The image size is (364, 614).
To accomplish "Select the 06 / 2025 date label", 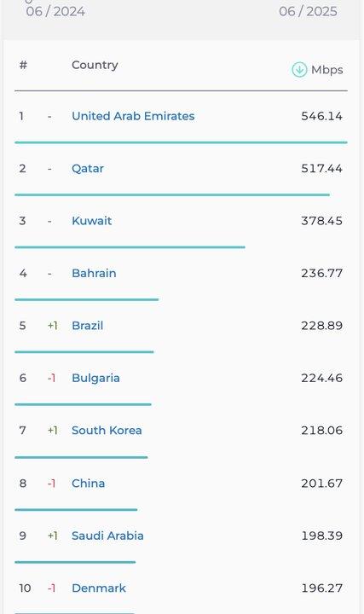I will tap(308, 11).
